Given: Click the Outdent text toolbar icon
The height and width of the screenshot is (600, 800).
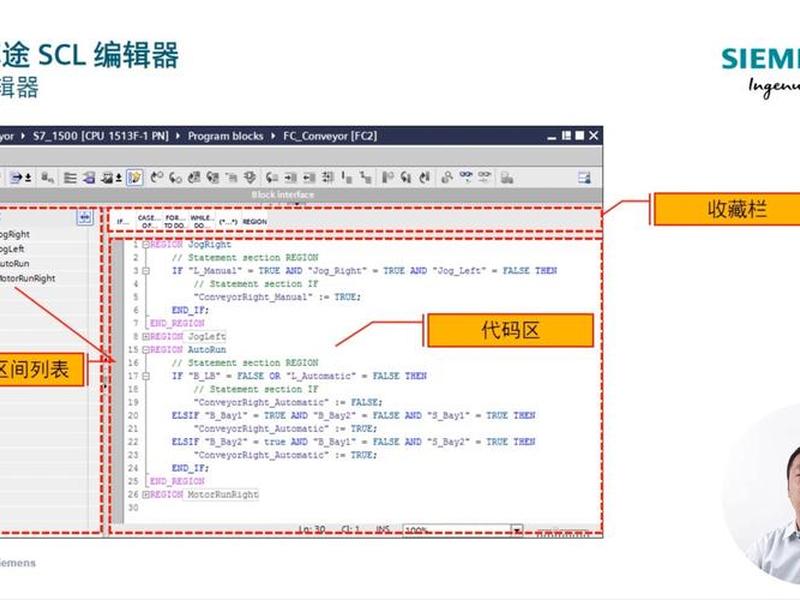Looking at the screenshot, I should pyautogui.click(x=309, y=178).
